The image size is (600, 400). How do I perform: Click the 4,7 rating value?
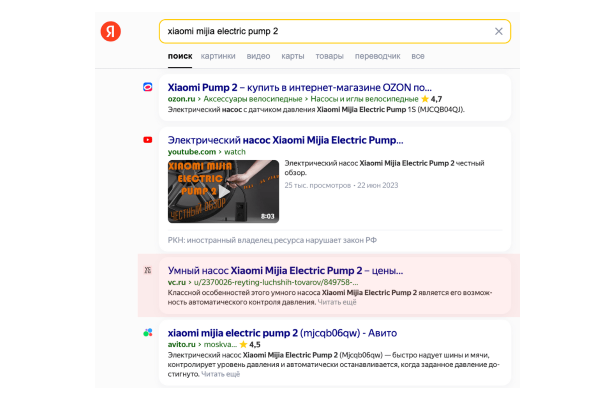click(x=437, y=99)
